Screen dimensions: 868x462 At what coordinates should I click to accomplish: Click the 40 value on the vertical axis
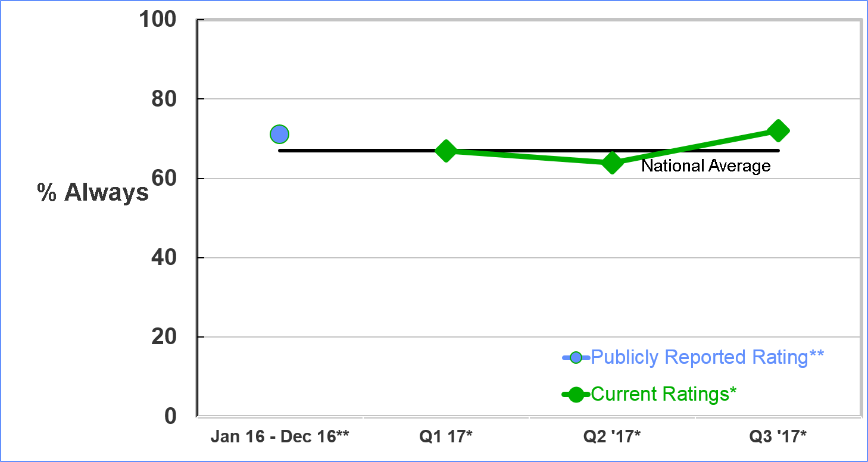pos(164,258)
